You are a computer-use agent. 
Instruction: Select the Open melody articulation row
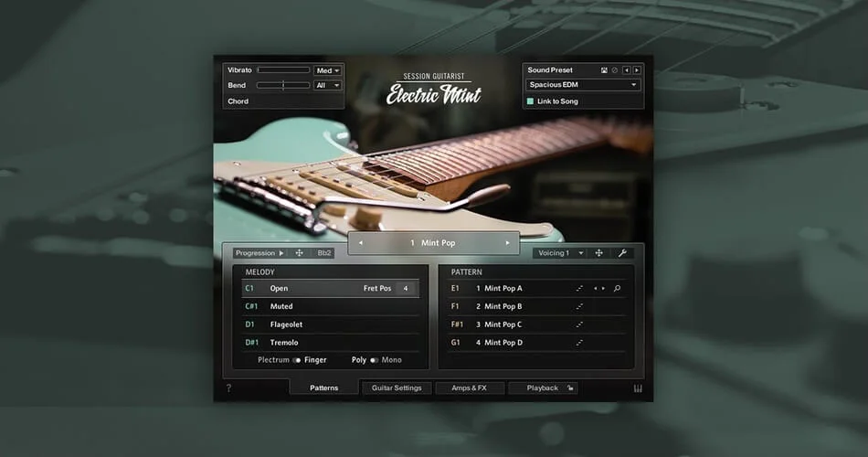[x=330, y=289]
